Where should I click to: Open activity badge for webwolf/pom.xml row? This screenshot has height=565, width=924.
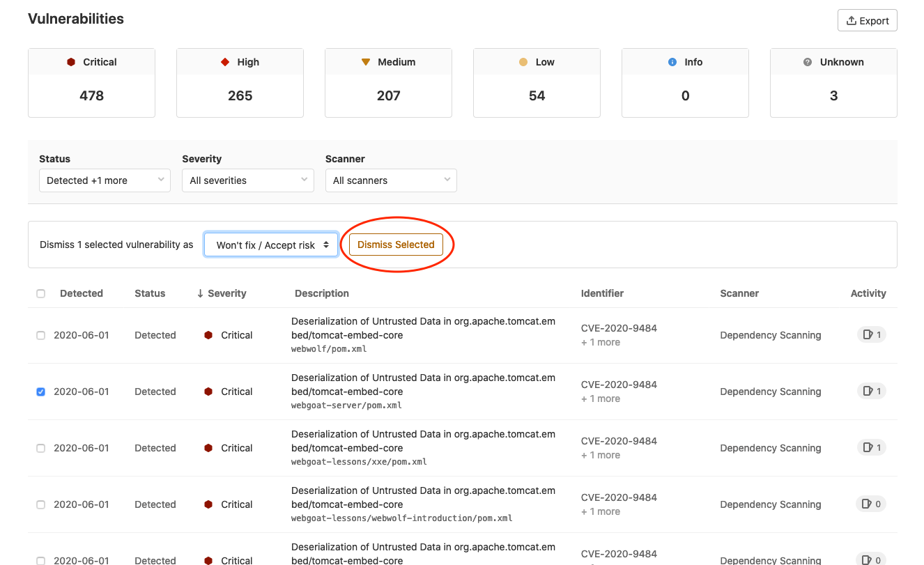pos(871,335)
